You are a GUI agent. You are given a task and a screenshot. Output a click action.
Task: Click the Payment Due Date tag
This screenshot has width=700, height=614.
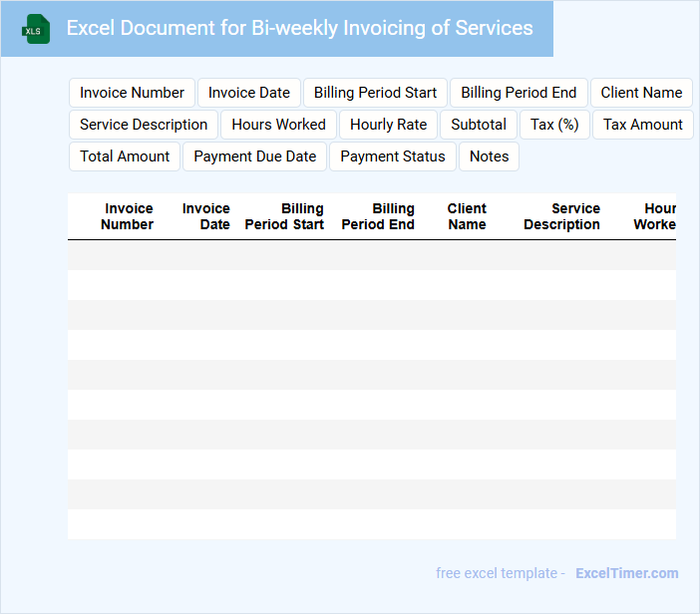pos(254,156)
